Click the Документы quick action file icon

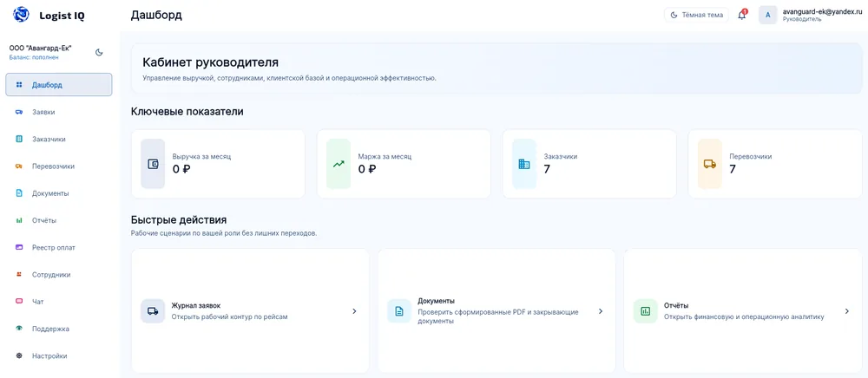click(x=399, y=311)
